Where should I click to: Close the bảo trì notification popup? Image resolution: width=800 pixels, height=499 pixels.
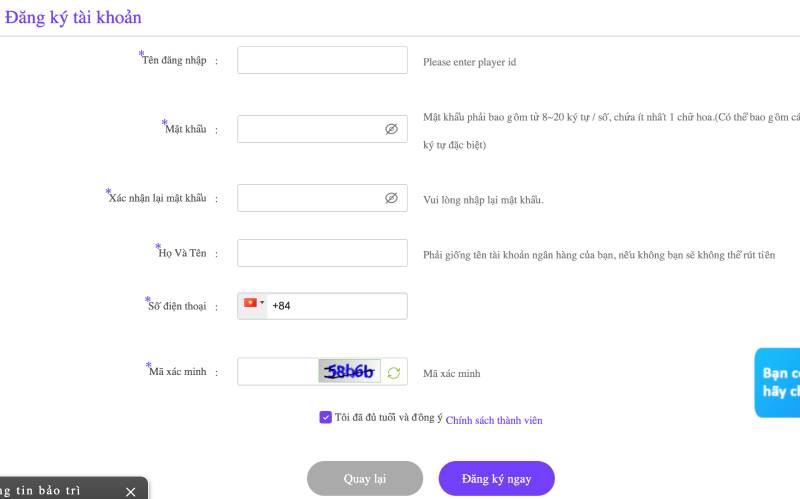tap(130, 491)
